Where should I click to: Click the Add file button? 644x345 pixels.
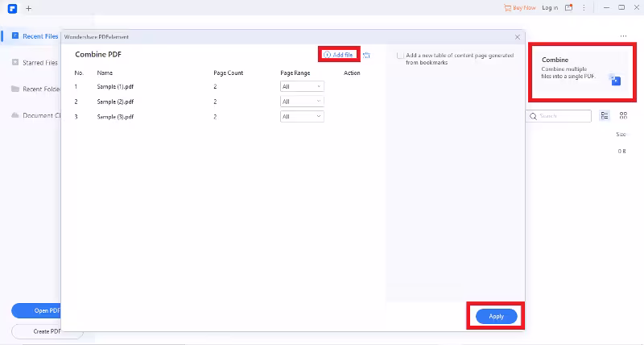coord(338,55)
